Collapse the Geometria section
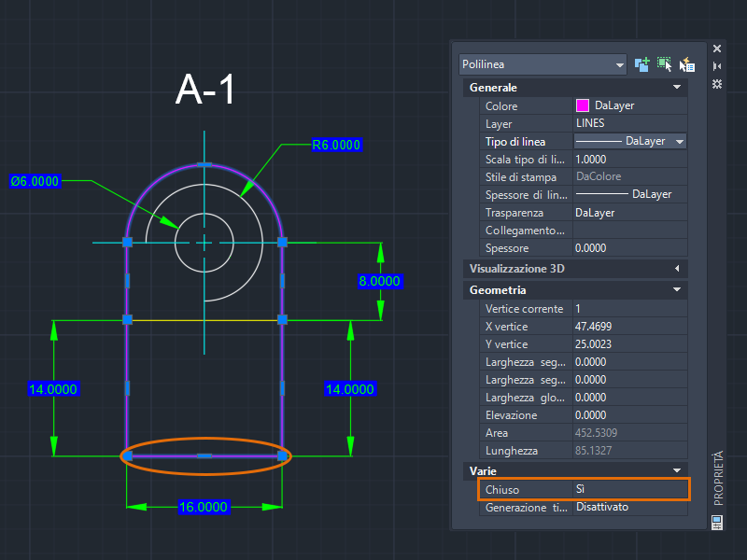The height and width of the screenshot is (560, 747). 677,290
